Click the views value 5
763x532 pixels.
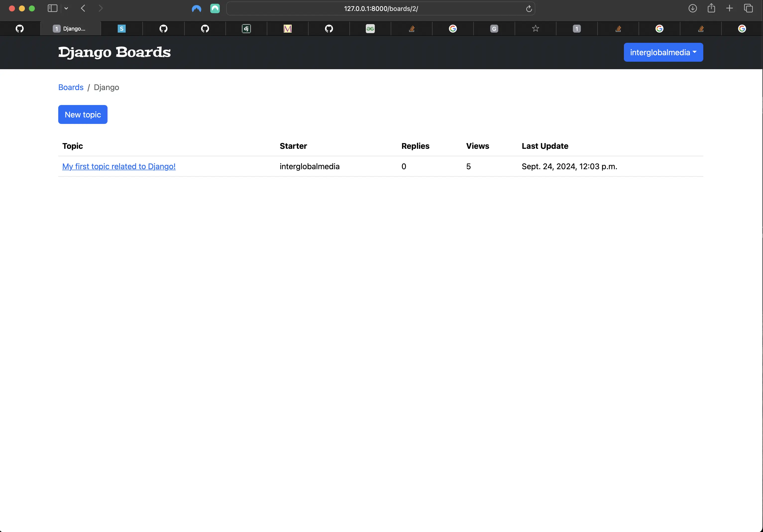(x=469, y=166)
